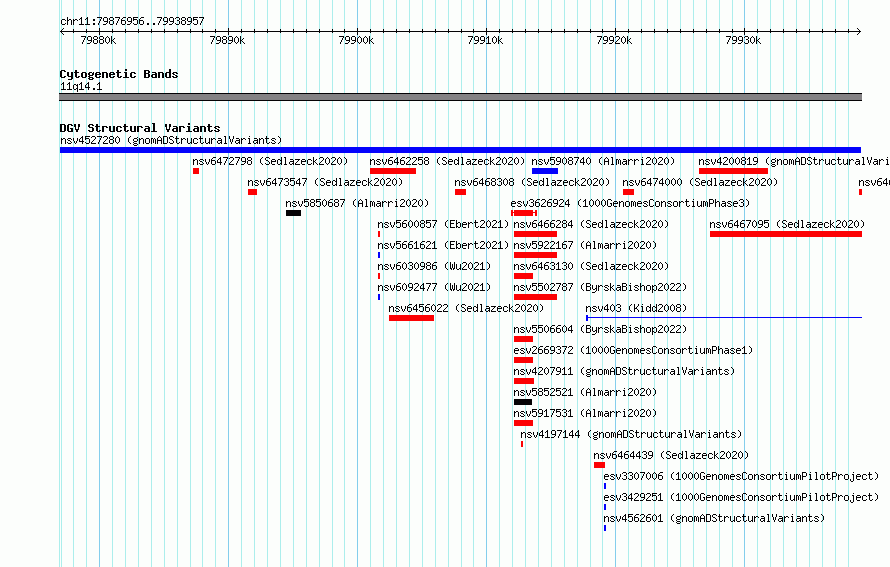Click the red bar under nsv6462258
This screenshot has width=890, height=567.
[393, 171]
